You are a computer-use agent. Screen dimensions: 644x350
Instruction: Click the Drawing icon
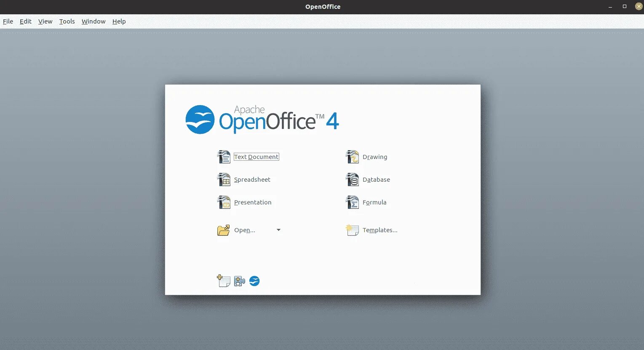click(x=352, y=157)
